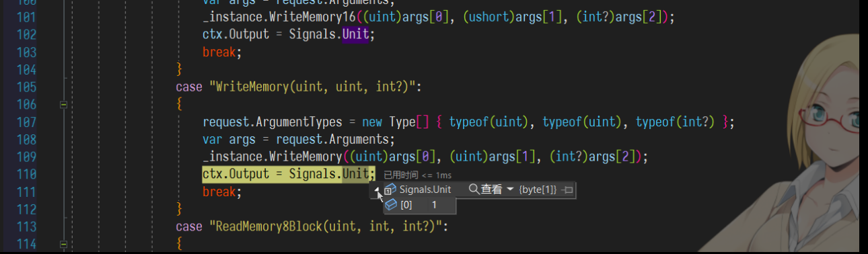Screen dimensions: 868x254
Task: Click 'ctx.Output = Signals.Unit;' on line 102
Action: tap(289, 35)
